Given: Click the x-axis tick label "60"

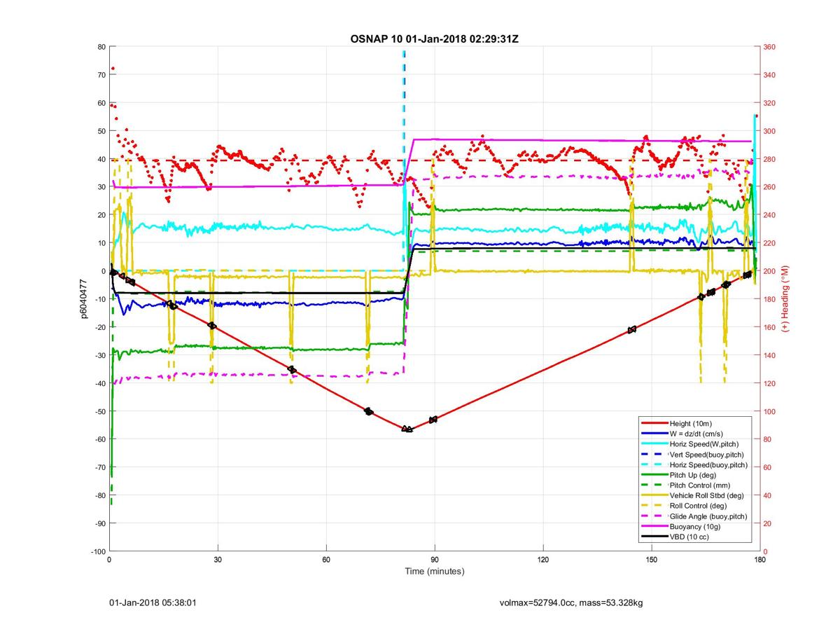Looking at the screenshot, I should click(326, 560).
